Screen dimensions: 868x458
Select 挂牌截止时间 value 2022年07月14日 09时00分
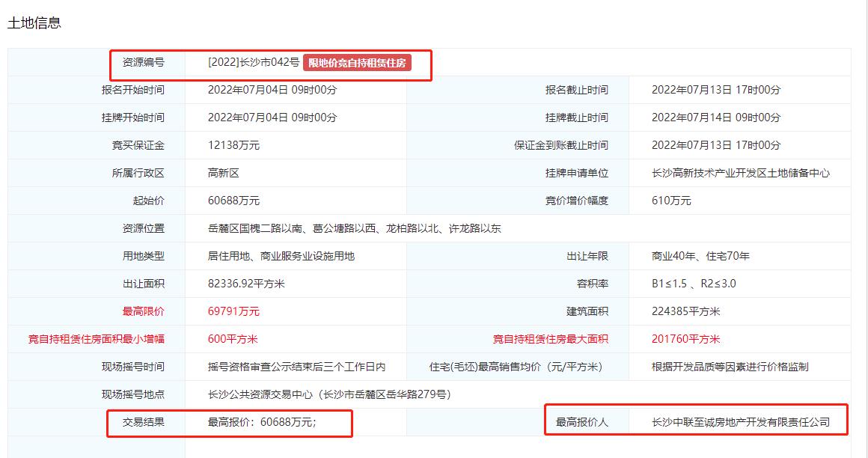716,117
